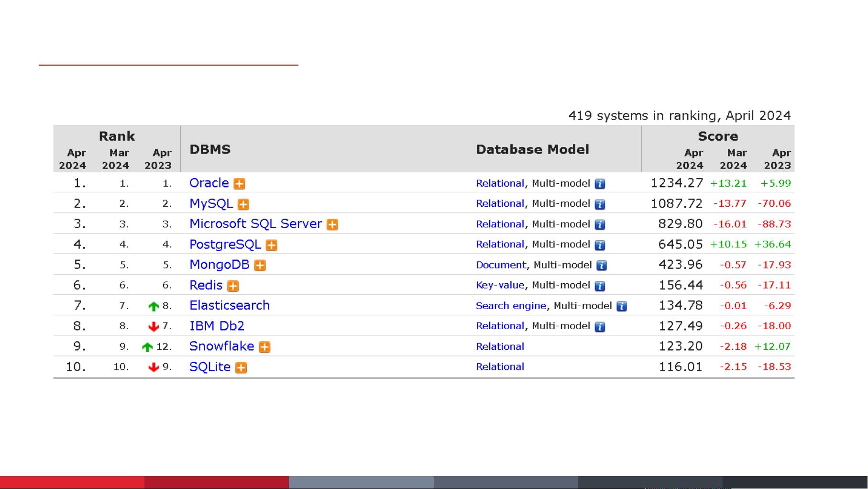Open the SQLite DBMS link
The image size is (868, 489).
[210, 367]
